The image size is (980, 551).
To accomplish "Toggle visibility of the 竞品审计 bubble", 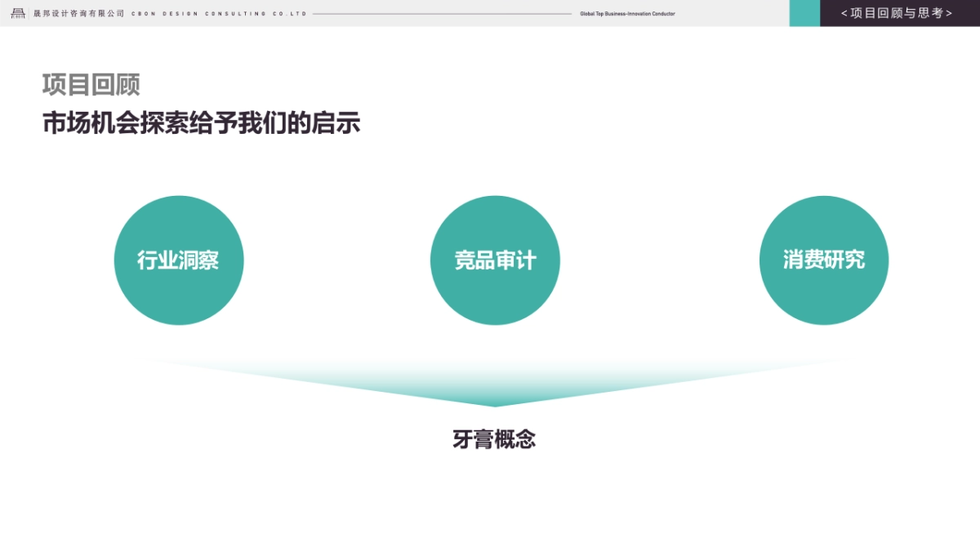I will [x=495, y=260].
